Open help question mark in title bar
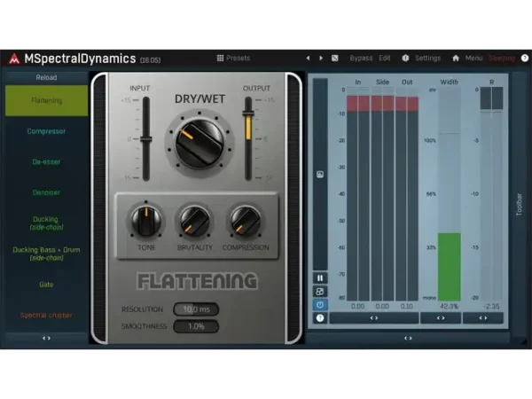532x399 pixels. click(525, 58)
